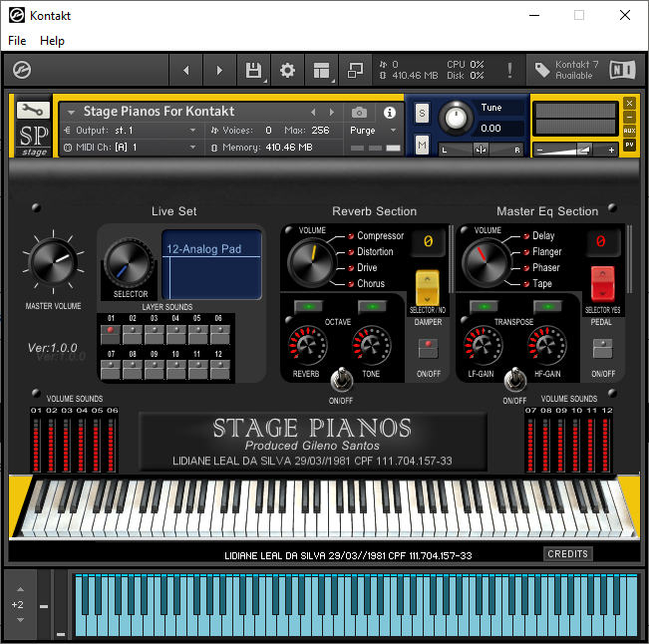This screenshot has width=649, height=644.
Task: Minimize the instrument header view
Action: point(629,117)
